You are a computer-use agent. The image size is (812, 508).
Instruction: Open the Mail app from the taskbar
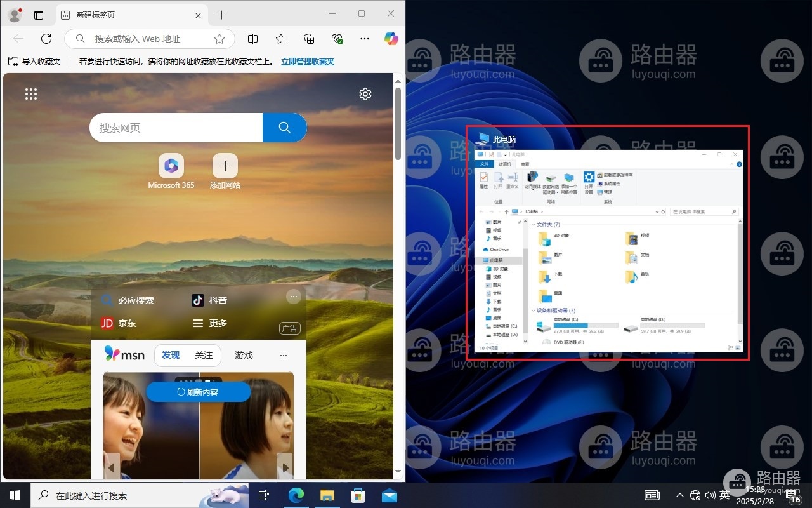pyautogui.click(x=389, y=495)
